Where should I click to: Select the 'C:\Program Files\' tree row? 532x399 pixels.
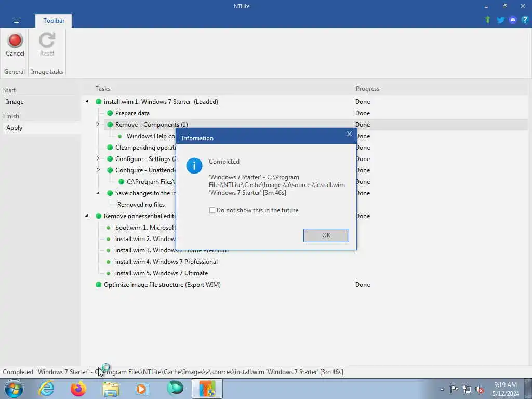click(x=151, y=181)
